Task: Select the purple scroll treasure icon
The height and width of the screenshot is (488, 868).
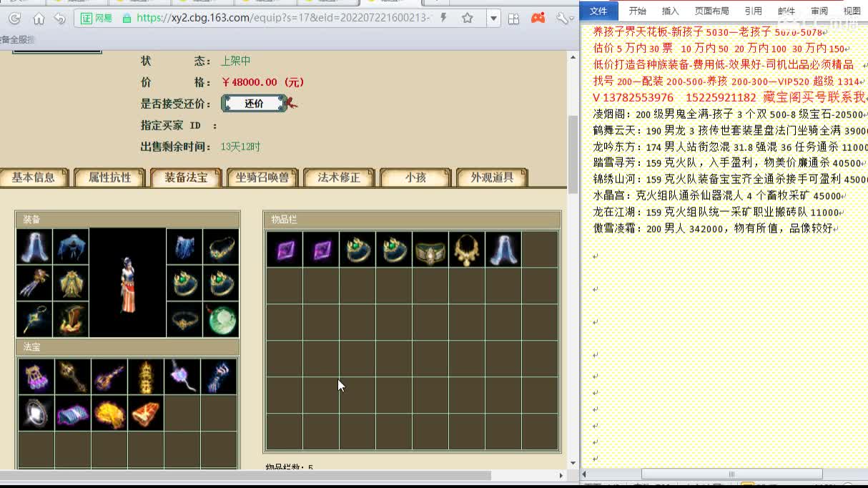Action: pos(72,414)
